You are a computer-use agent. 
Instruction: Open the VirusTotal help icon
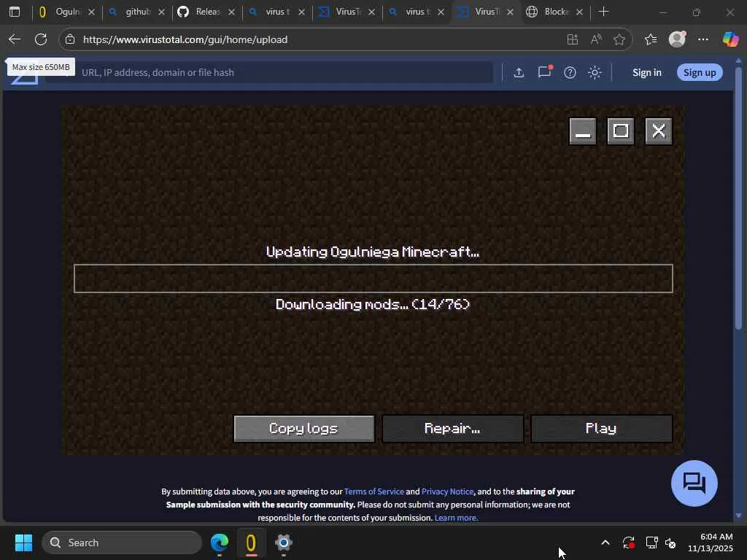tap(570, 72)
